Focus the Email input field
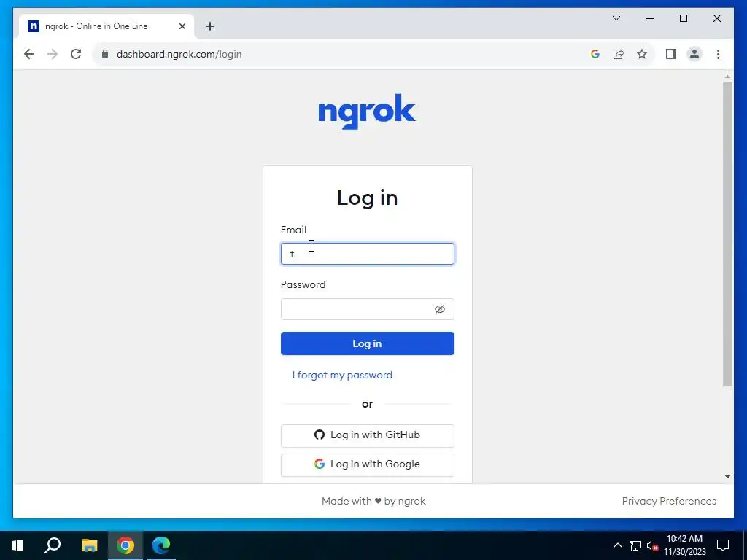 [x=368, y=254]
